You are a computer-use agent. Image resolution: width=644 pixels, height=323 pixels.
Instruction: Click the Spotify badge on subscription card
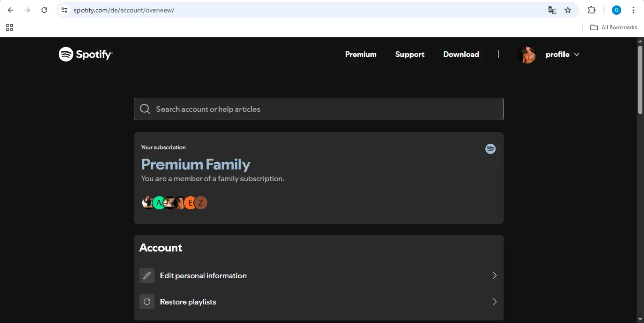click(x=490, y=149)
